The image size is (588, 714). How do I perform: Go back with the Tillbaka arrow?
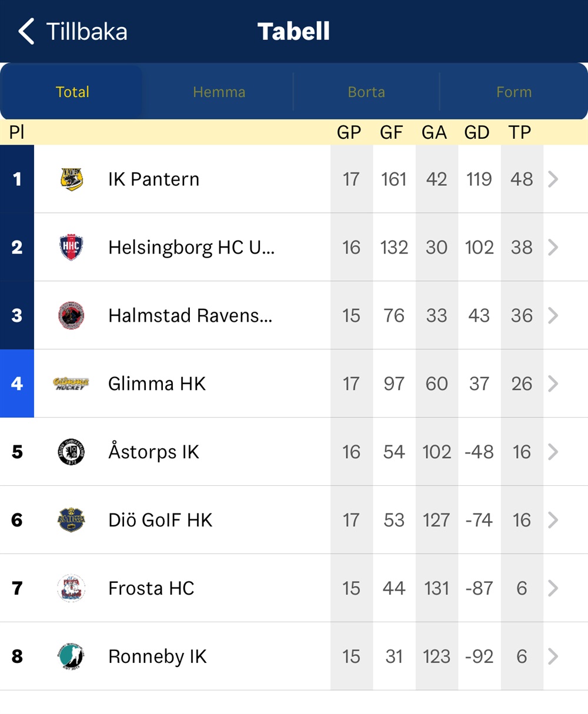(x=26, y=31)
